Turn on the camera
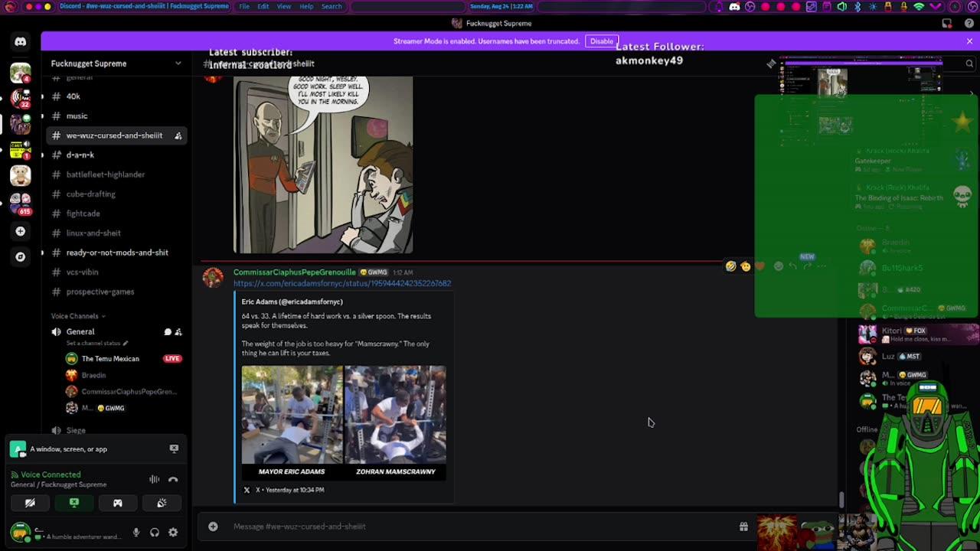 point(30,503)
